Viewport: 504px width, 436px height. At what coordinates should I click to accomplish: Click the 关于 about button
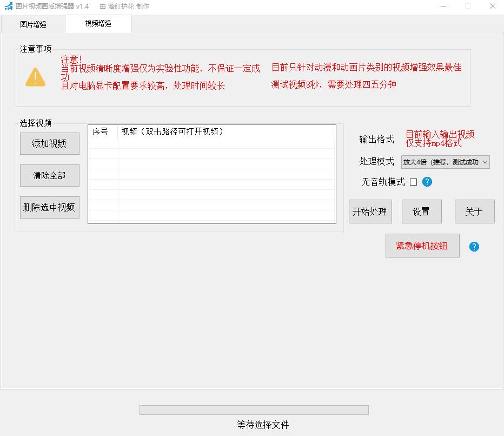[x=474, y=212]
